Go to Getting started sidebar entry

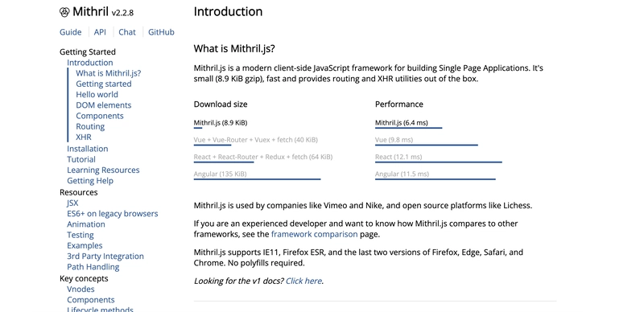(104, 84)
